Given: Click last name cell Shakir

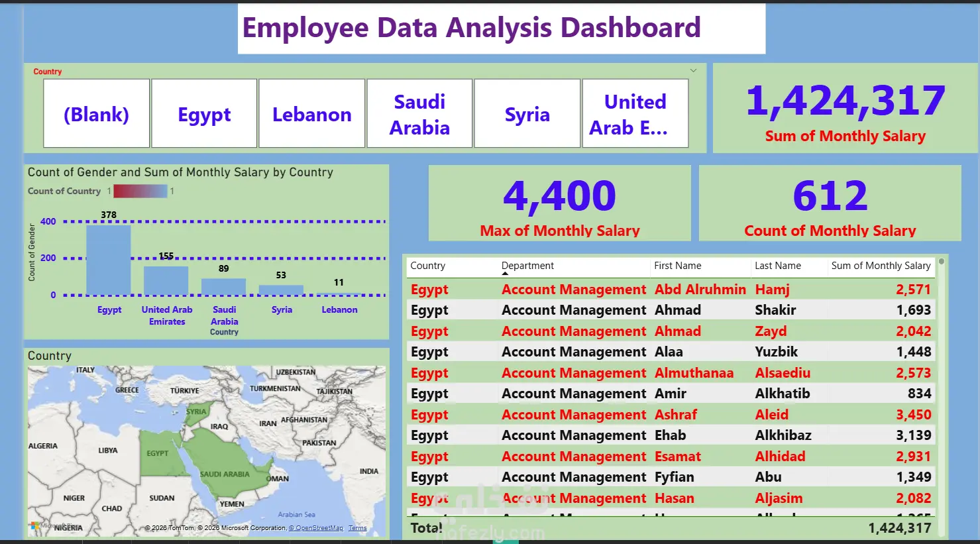Looking at the screenshot, I should [x=775, y=310].
